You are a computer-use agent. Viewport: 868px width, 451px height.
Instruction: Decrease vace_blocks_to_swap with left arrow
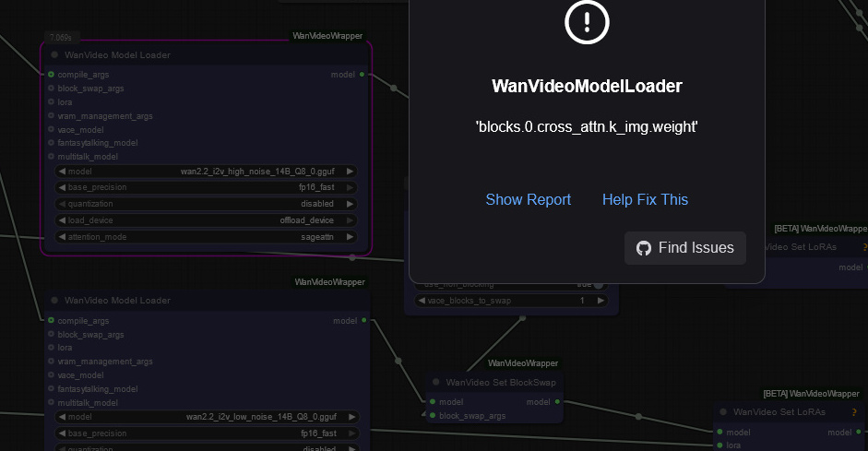[x=422, y=301]
